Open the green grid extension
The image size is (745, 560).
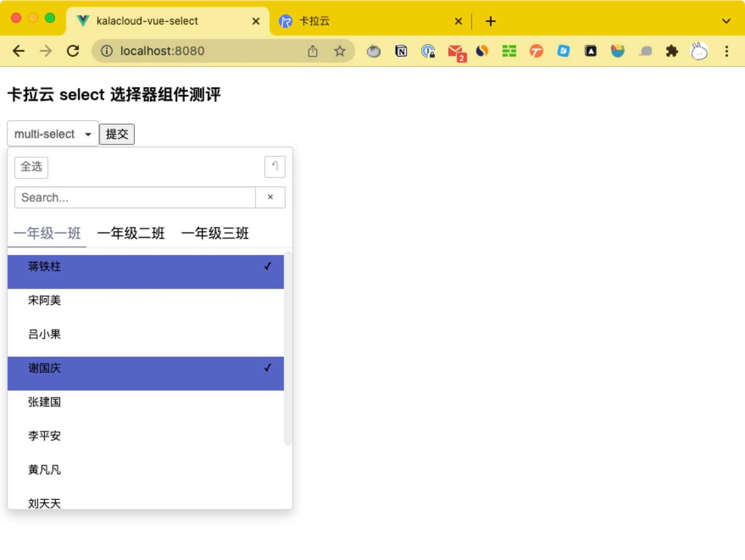click(x=509, y=51)
